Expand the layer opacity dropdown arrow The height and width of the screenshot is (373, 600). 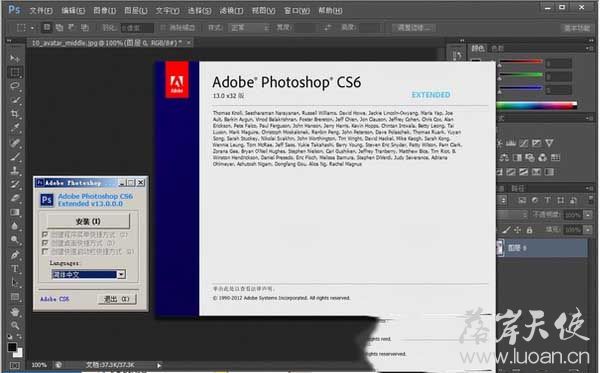coord(588,215)
